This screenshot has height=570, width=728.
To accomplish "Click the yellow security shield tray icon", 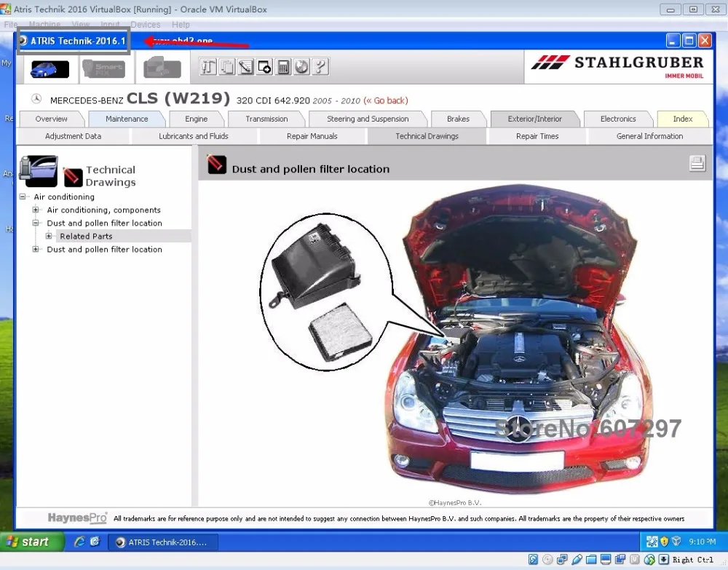I will tap(664, 541).
